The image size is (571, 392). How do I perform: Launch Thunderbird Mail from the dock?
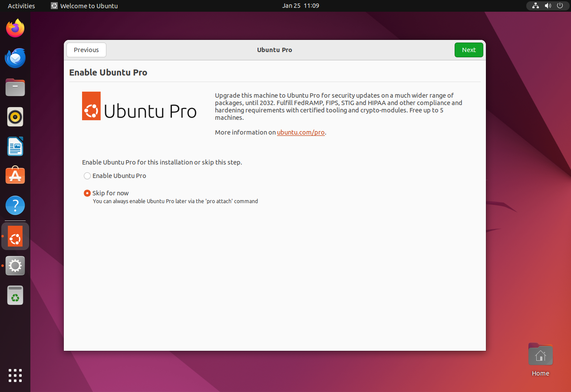click(15, 58)
